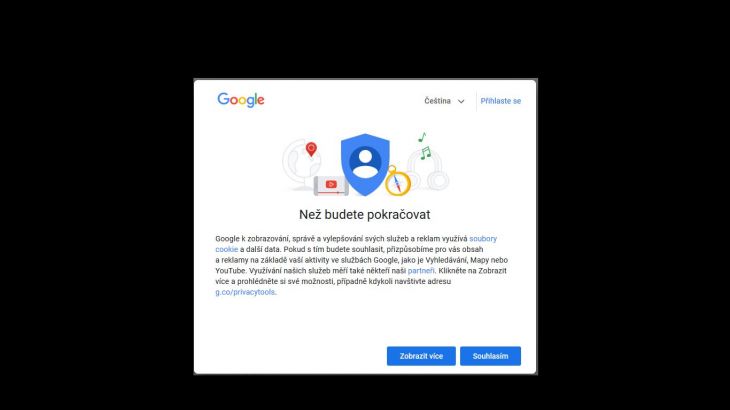
Task: Click the grey globe illustration
Action: tap(300, 165)
